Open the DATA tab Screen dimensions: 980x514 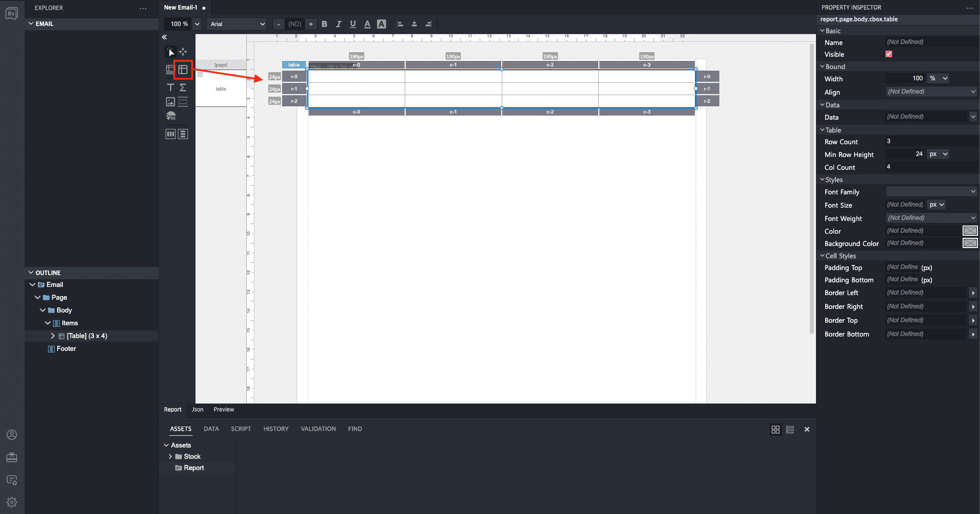(211, 429)
